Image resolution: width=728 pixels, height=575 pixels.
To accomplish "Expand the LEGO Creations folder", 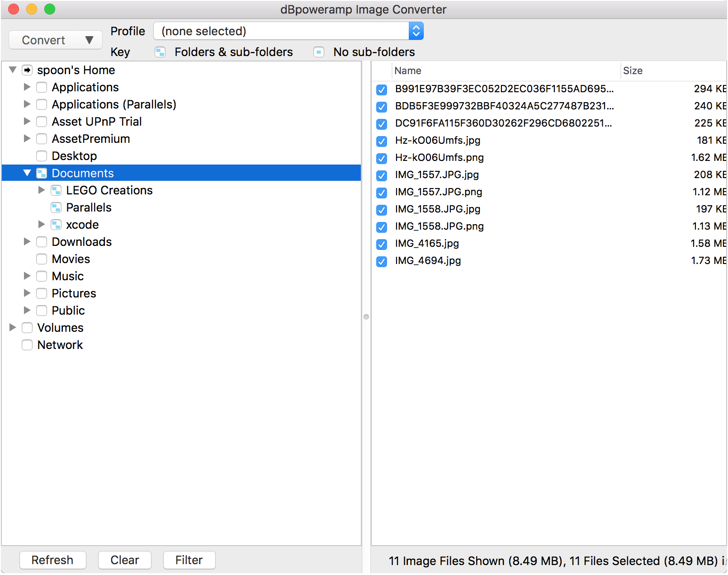I will point(42,190).
